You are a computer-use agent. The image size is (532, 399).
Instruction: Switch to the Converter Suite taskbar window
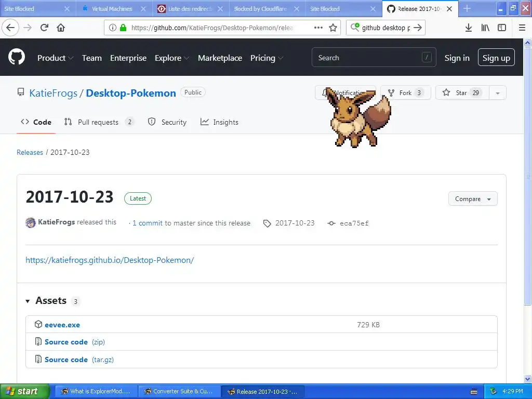click(x=179, y=391)
